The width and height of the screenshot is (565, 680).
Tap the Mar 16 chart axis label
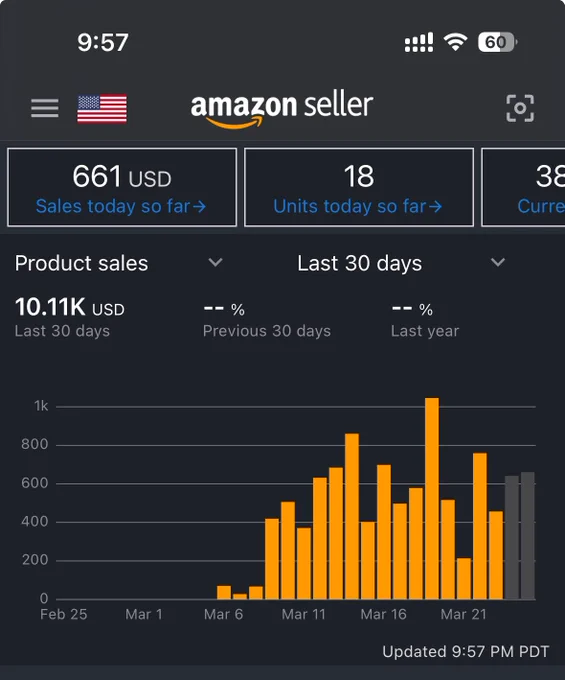pyautogui.click(x=383, y=614)
